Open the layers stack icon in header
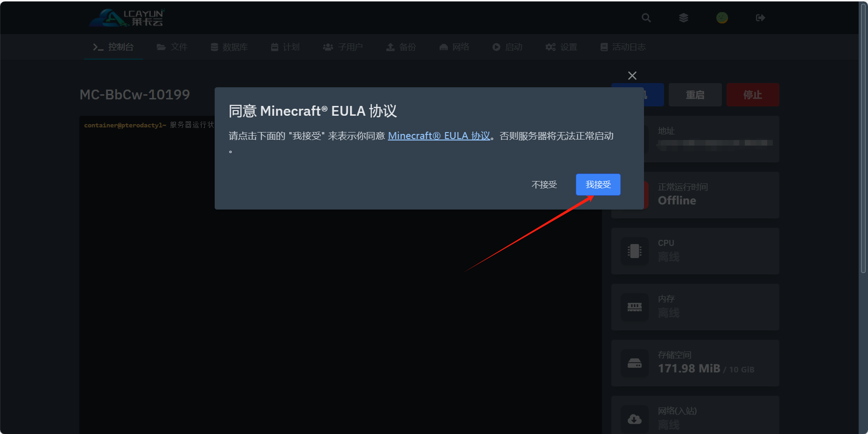868x434 pixels. [x=684, y=18]
